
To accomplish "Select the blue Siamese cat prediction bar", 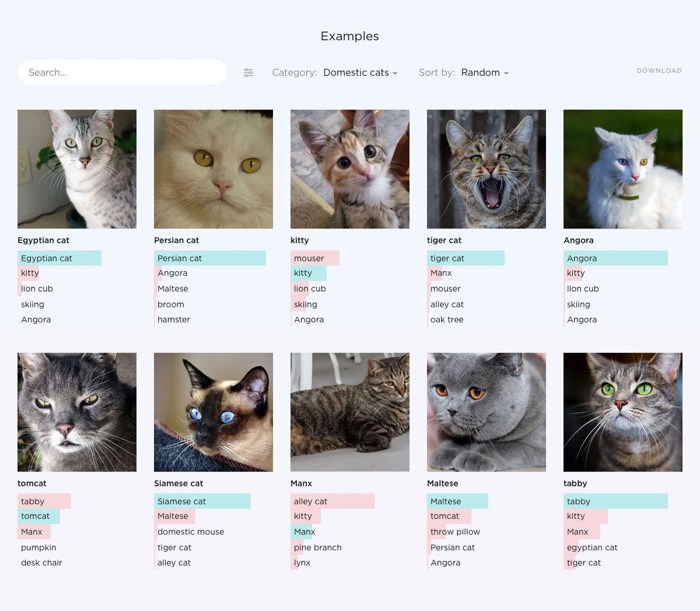I will coord(202,501).
